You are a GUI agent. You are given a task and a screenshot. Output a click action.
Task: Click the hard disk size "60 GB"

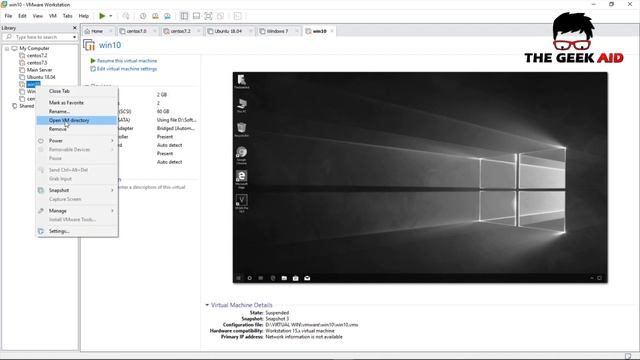(163, 111)
